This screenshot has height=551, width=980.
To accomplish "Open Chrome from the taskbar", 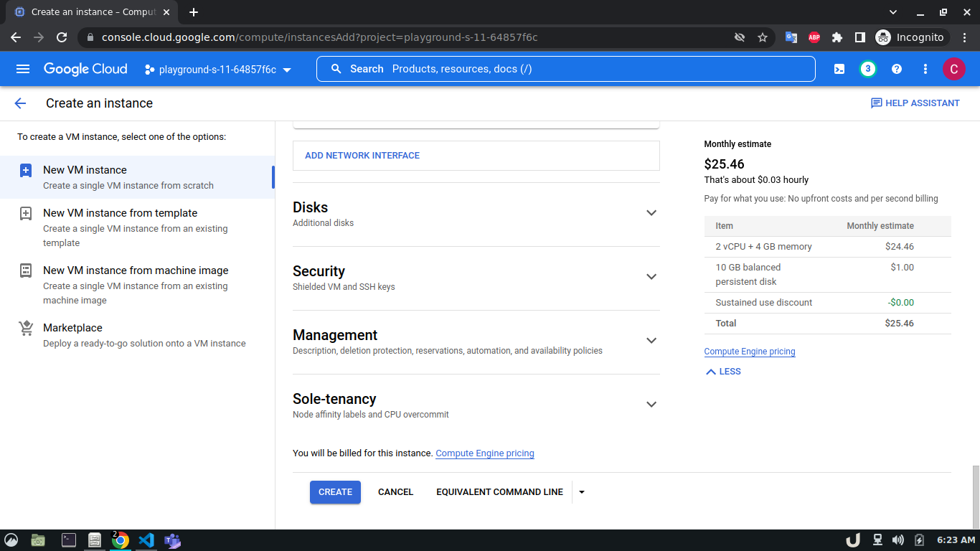I will (120, 540).
